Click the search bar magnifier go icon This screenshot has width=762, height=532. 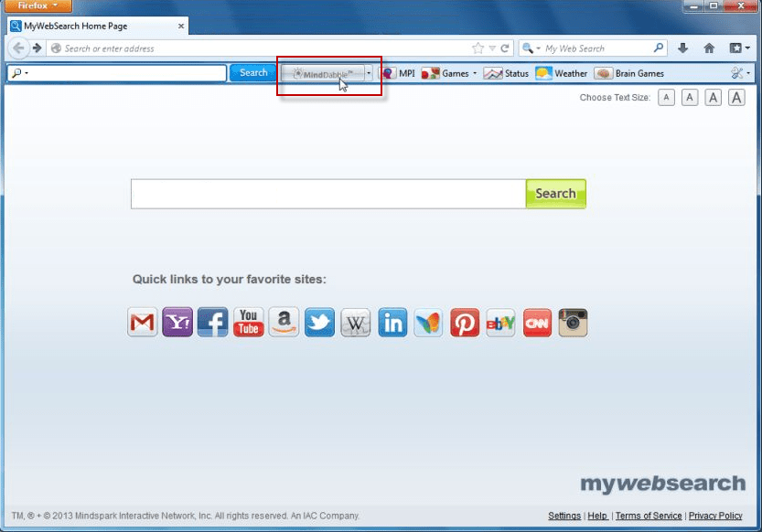click(x=659, y=48)
